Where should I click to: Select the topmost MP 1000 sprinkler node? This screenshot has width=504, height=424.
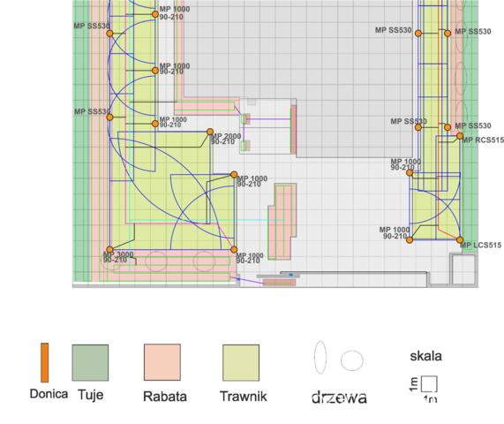[x=155, y=14]
